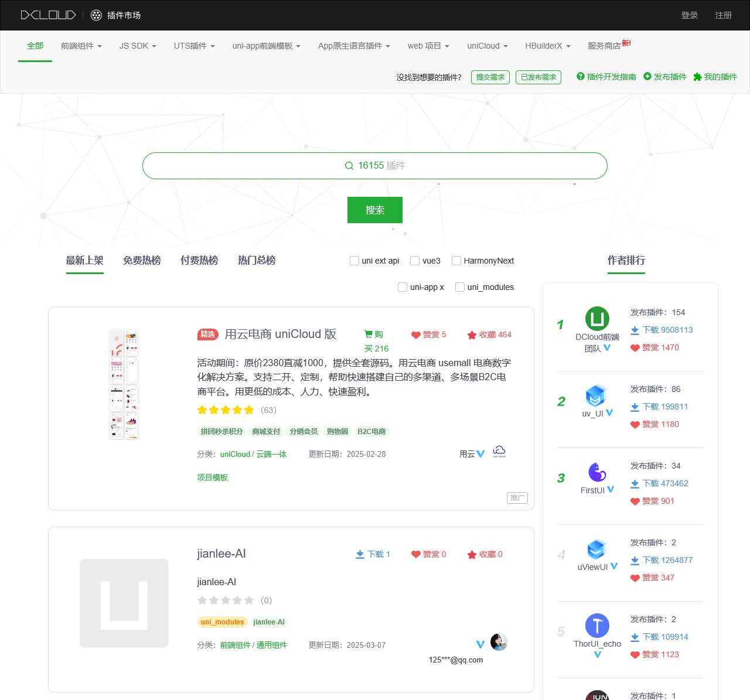Click the star icon beside 收藏 464
Screen dimensions: 750x700
pos(472,335)
